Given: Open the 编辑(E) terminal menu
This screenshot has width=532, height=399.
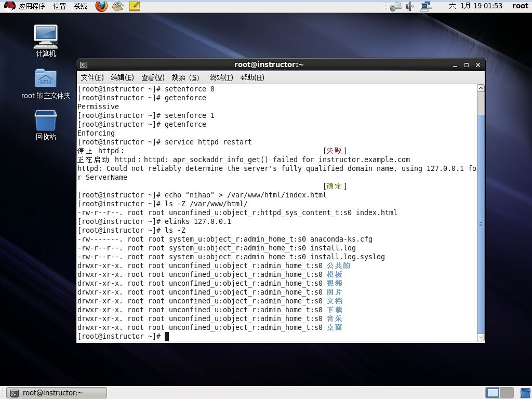Looking at the screenshot, I should [x=123, y=78].
